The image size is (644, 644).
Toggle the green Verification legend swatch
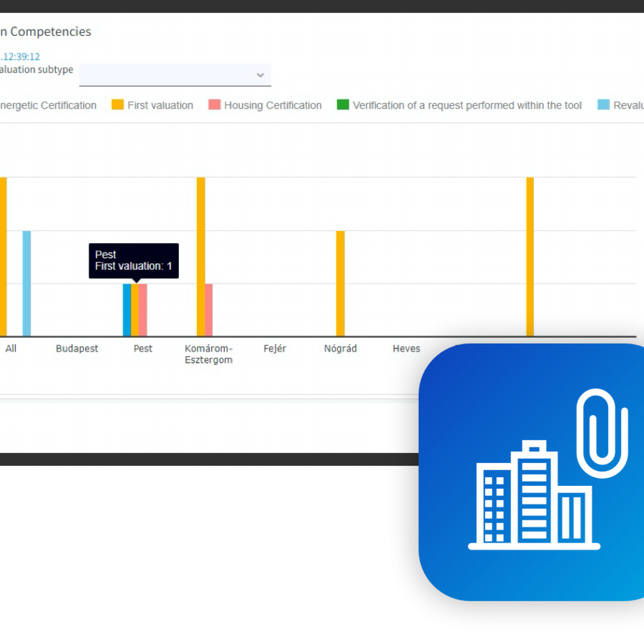coord(343,105)
